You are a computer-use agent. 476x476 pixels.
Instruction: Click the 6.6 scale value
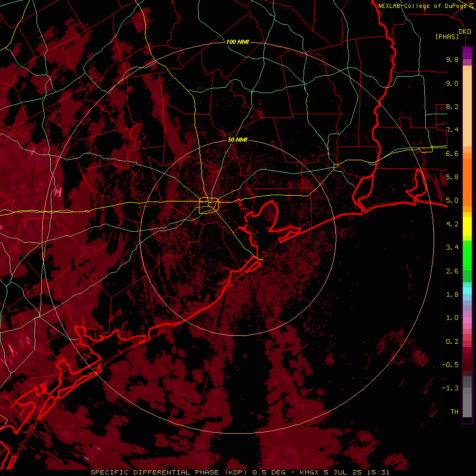(452, 153)
